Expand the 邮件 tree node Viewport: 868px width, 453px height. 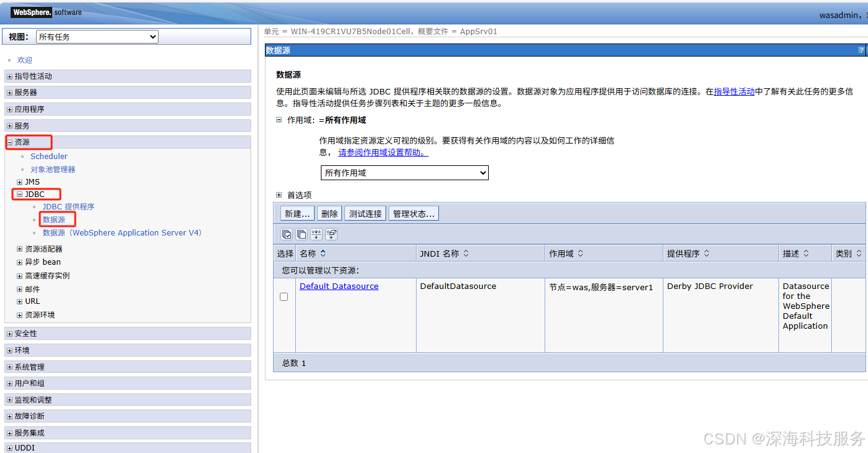tap(20, 290)
